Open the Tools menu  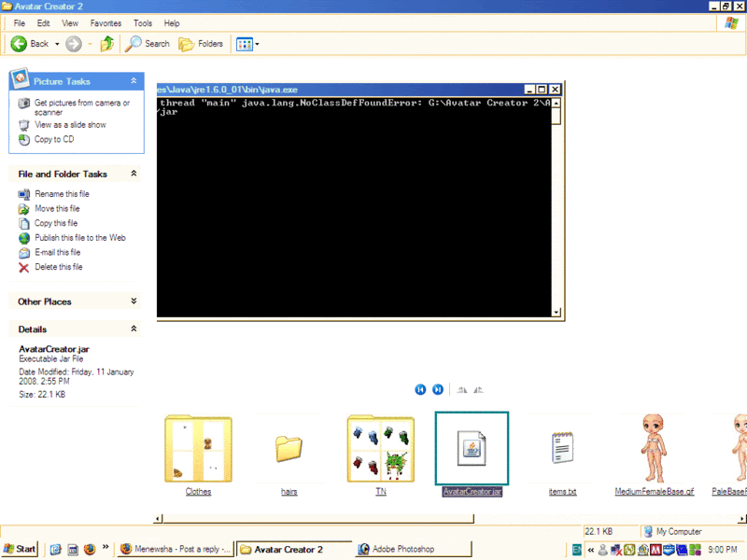point(143,22)
